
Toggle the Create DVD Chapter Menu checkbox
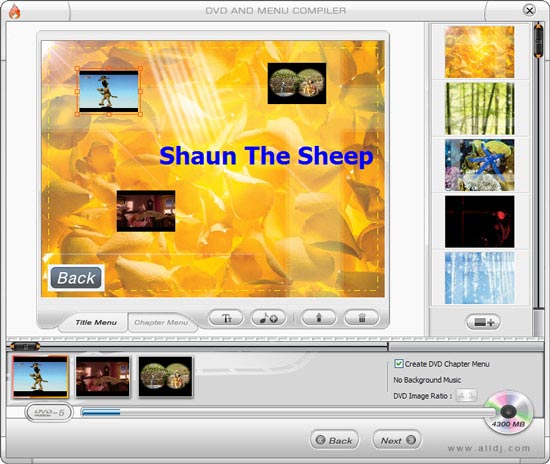398,363
